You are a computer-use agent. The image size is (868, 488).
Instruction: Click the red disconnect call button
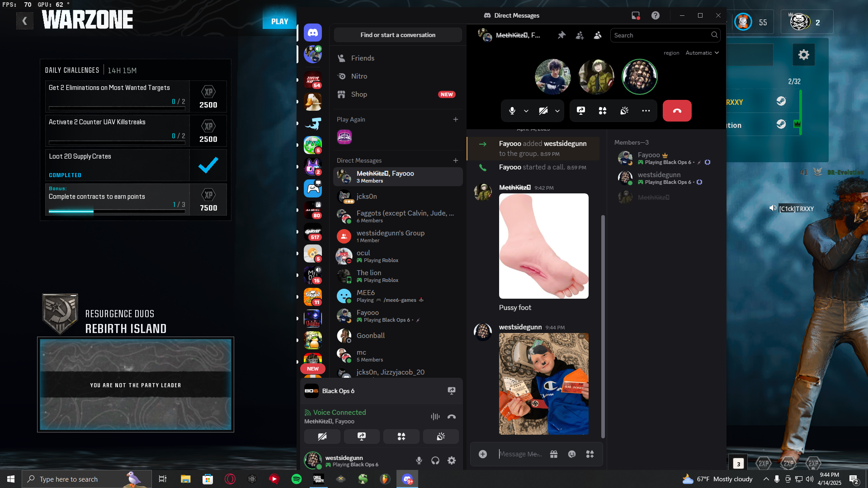tap(677, 111)
